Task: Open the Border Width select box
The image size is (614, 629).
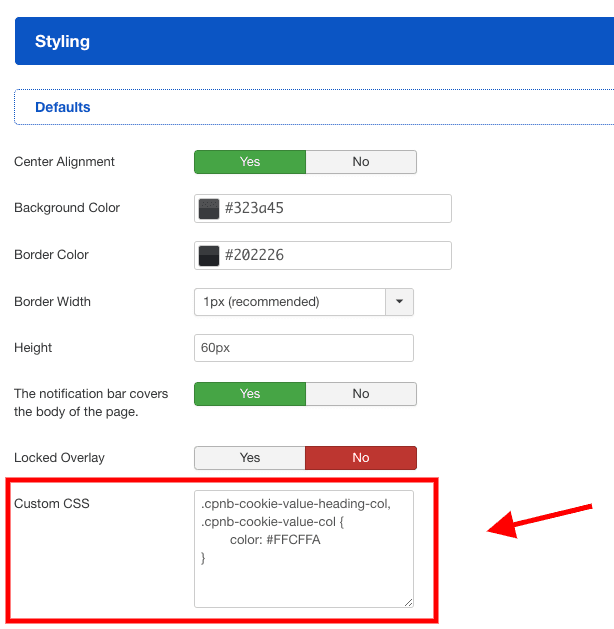Action: tap(290, 302)
